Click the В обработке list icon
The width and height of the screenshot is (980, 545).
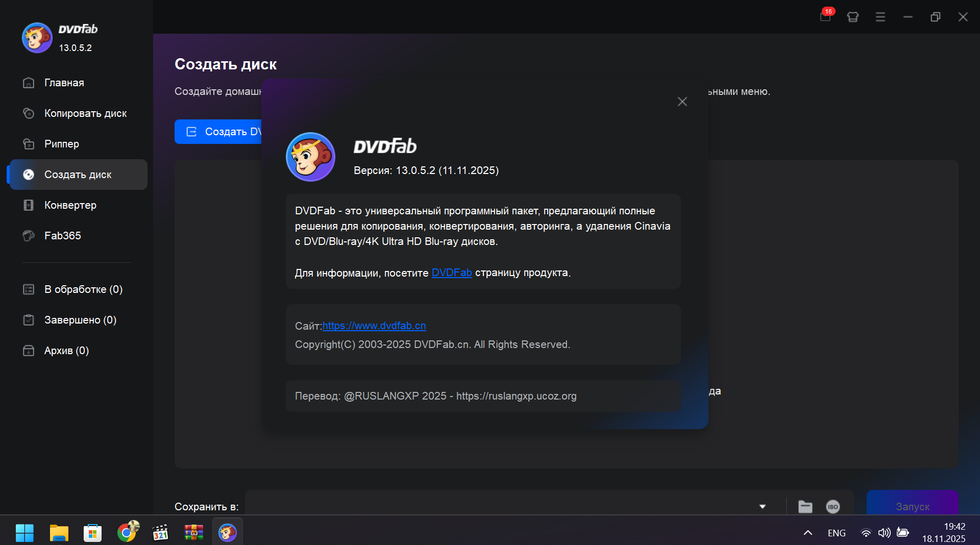click(x=29, y=289)
